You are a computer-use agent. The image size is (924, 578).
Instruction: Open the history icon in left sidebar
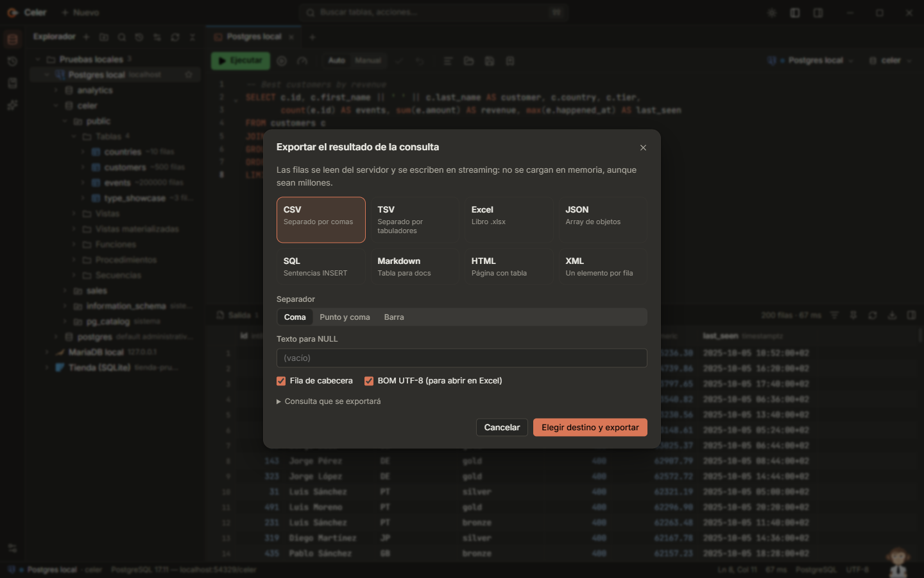pyautogui.click(x=12, y=62)
